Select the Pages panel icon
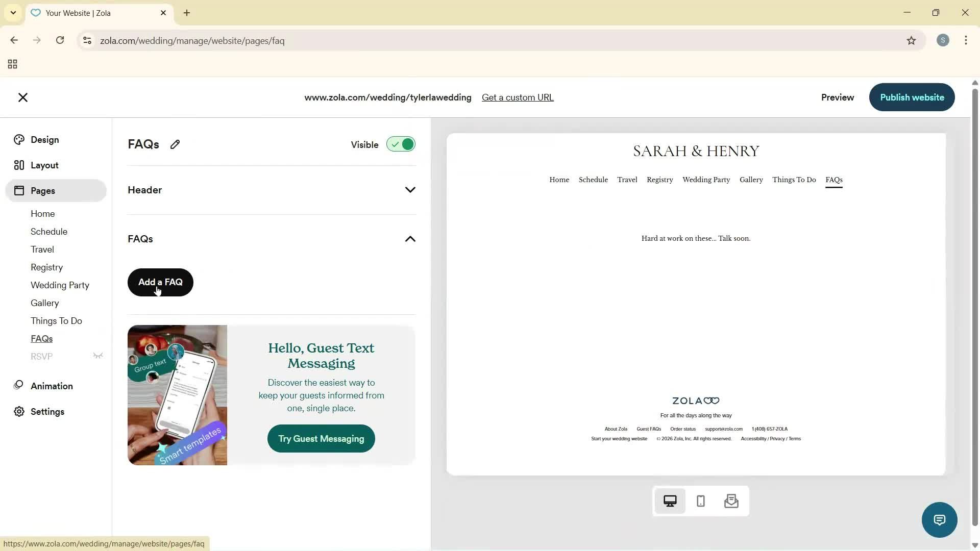 click(x=19, y=190)
